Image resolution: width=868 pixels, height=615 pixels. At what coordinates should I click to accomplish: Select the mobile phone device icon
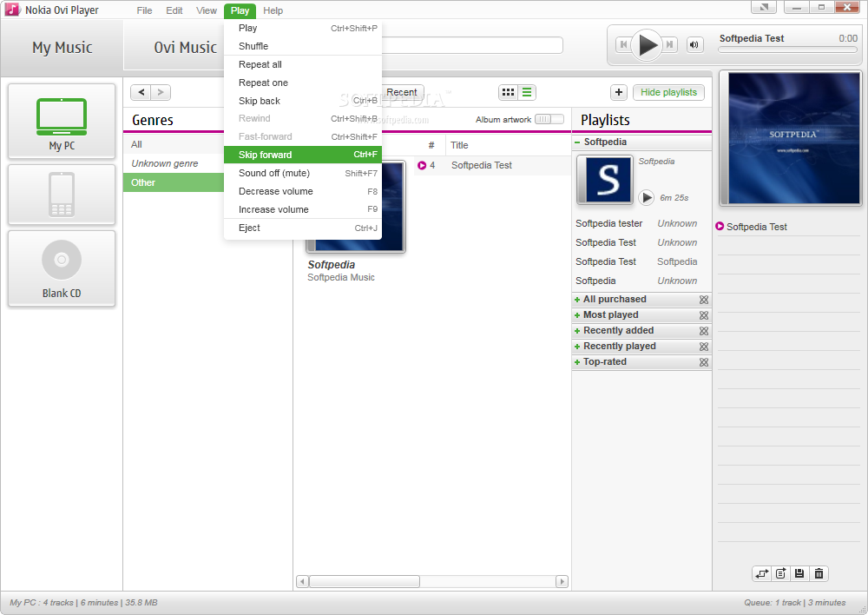coord(62,195)
